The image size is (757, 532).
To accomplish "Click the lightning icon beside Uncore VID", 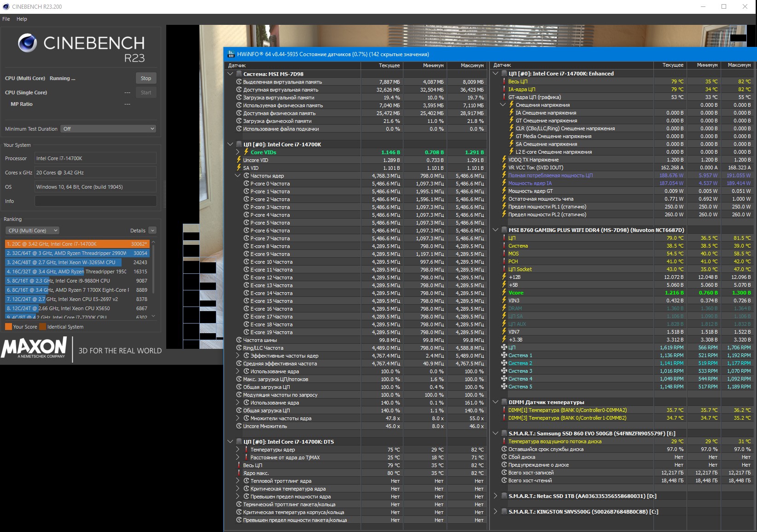I will pos(239,160).
